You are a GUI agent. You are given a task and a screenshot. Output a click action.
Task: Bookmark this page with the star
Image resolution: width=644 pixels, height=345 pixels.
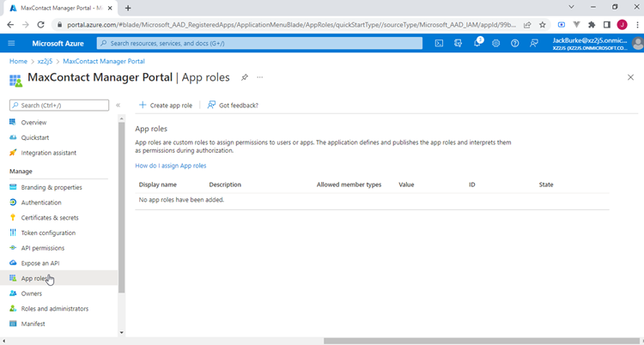coord(542,25)
